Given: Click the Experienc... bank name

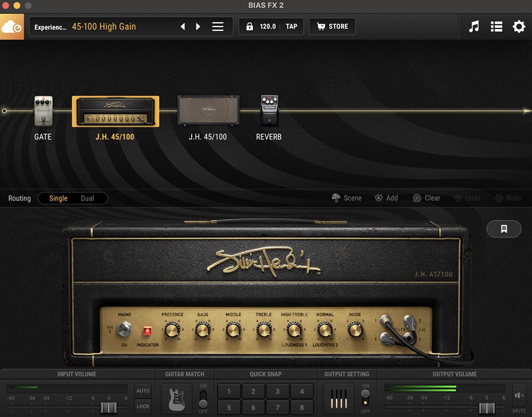Looking at the screenshot, I should 50,27.
